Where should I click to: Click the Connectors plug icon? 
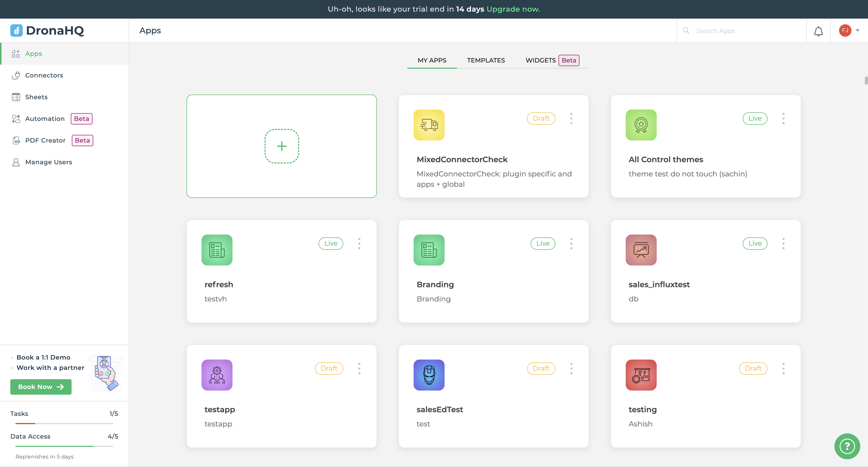point(16,75)
